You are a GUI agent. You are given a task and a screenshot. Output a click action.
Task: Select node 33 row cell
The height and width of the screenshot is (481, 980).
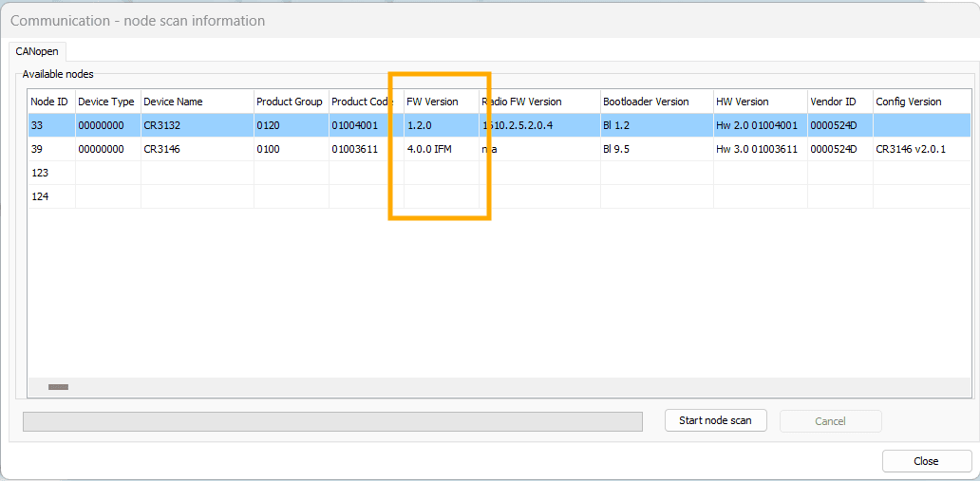tap(49, 125)
